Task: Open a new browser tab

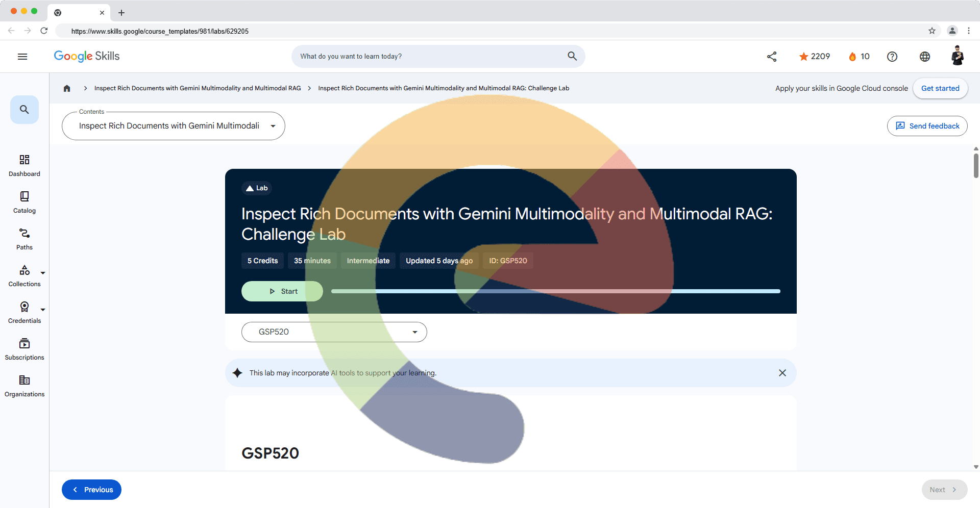Action: (121, 13)
